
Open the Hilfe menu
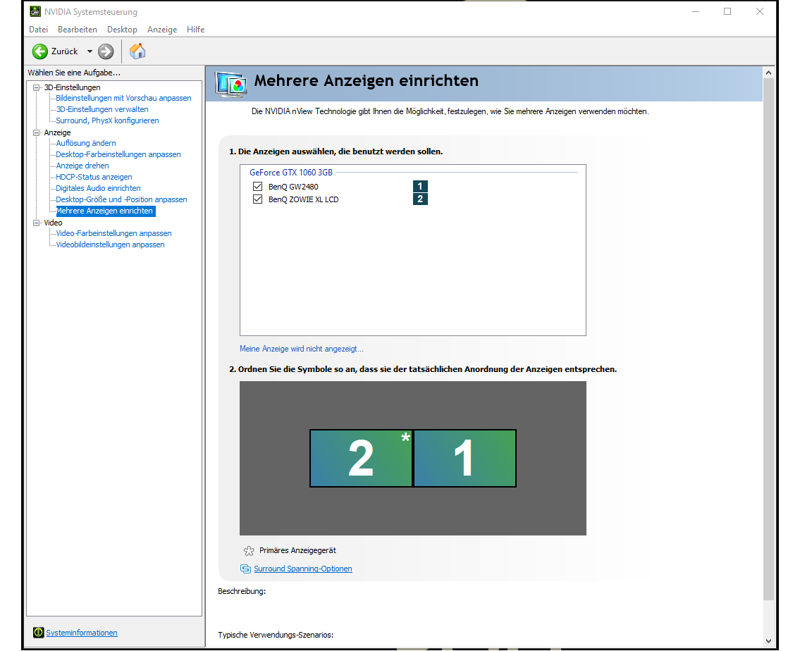pyautogui.click(x=196, y=30)
